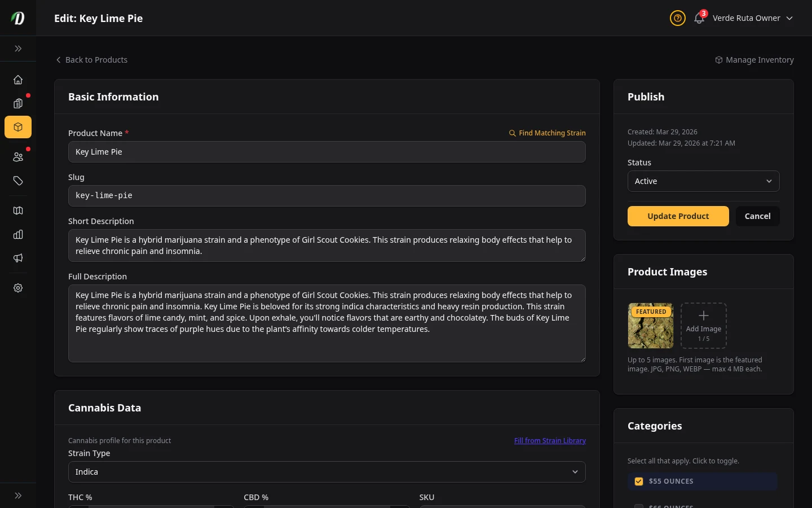Open the featured product image thumbnail

[650, 326]
